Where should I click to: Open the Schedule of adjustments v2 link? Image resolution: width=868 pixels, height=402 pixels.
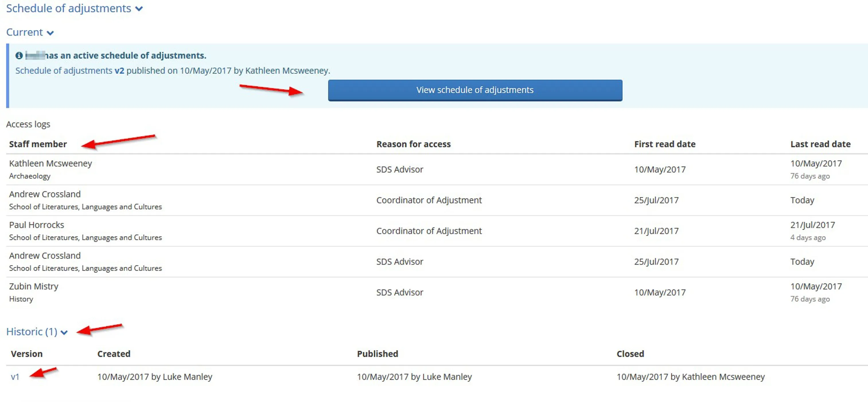(69, 71)
